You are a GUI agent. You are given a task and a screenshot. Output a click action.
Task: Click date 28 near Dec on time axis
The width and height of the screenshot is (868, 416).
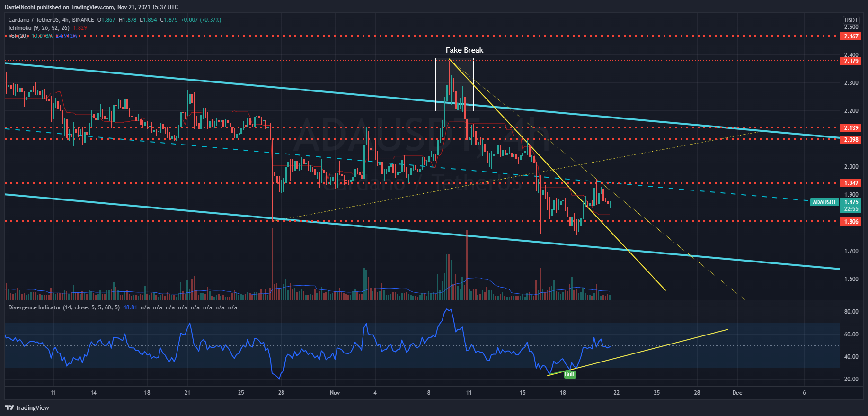[697, 392]
